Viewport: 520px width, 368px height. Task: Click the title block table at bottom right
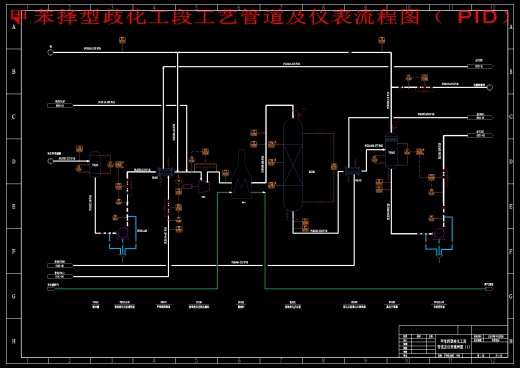pos(453,342)
